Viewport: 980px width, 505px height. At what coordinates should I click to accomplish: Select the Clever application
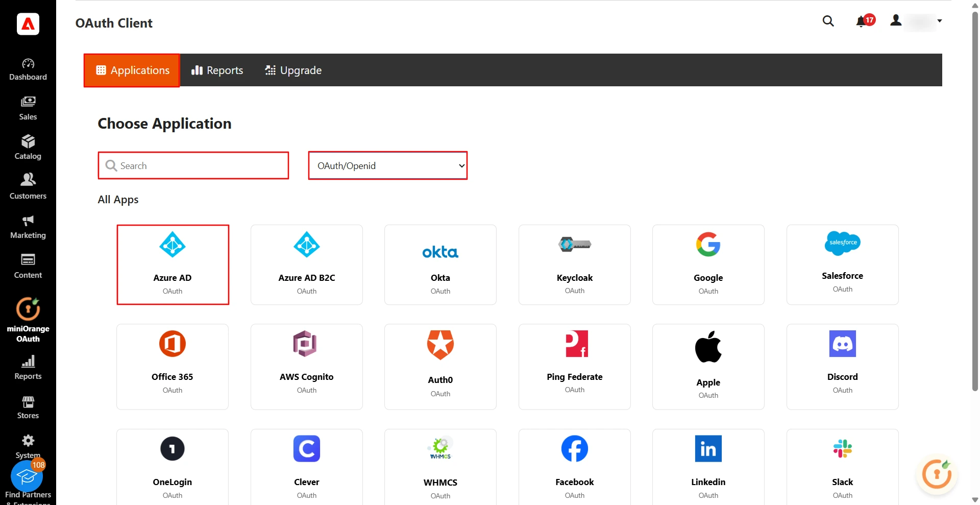click(x=307, y=467)
